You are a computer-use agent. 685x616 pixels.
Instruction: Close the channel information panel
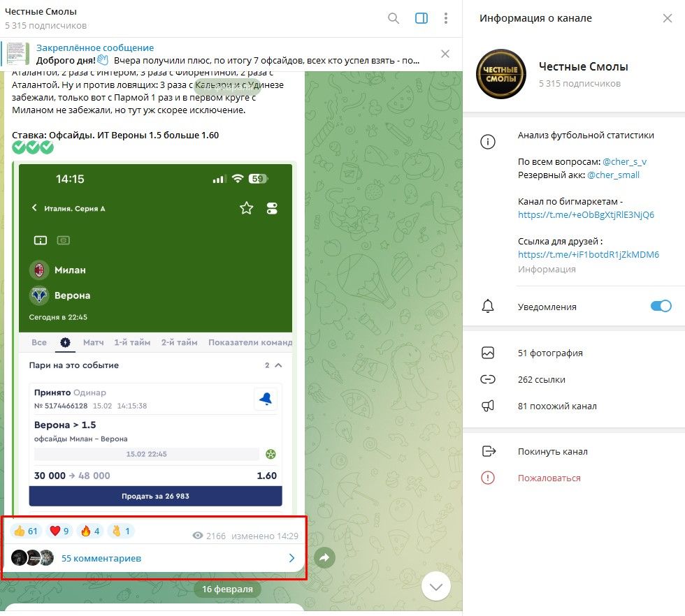click(667, 18)
